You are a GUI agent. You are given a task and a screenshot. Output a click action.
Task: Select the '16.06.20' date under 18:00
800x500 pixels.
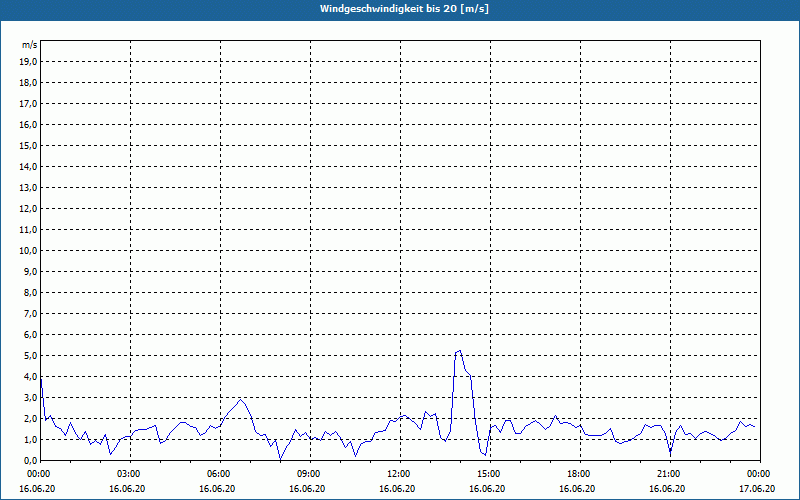577,489
